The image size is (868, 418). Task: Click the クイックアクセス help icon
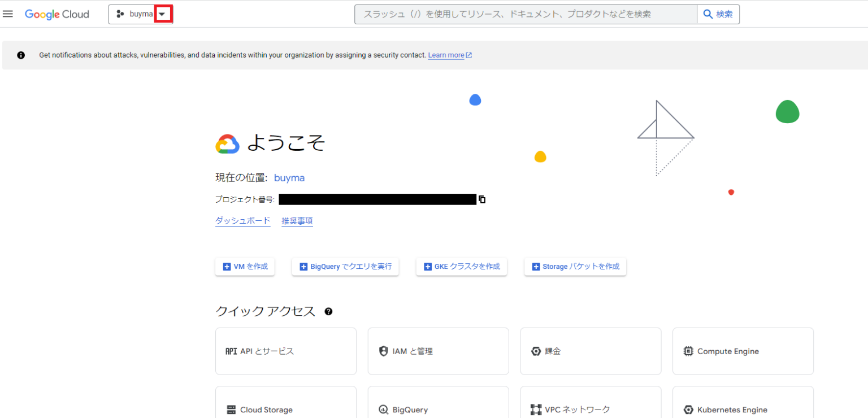point(329,311)
